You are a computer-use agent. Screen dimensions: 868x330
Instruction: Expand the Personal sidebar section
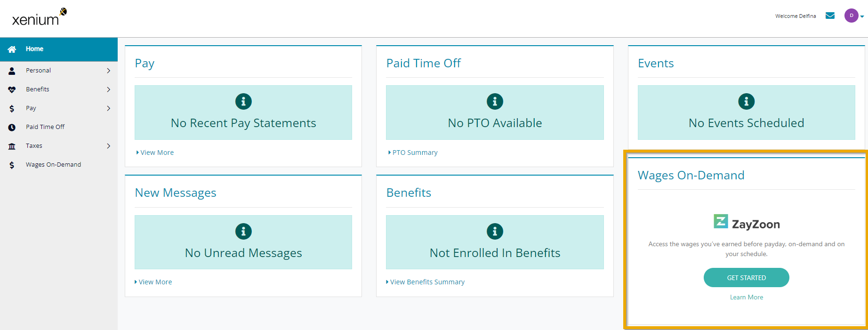[x=108, y=70]
